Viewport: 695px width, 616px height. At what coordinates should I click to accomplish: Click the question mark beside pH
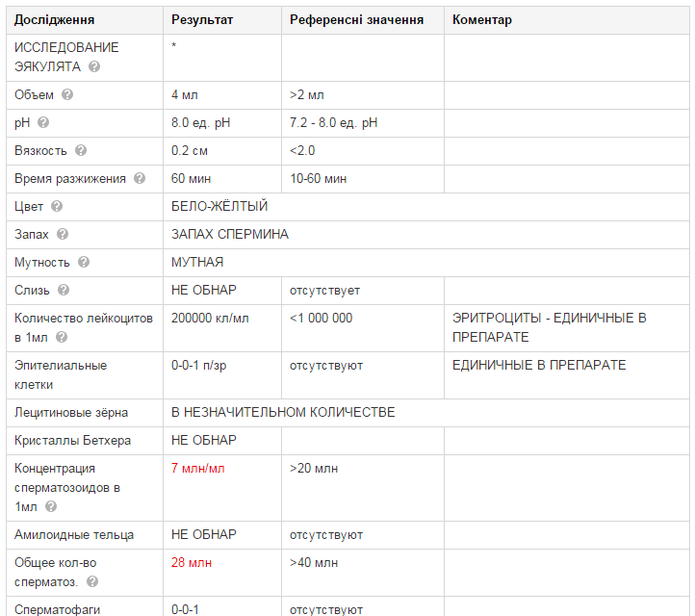tap(43, 123)
